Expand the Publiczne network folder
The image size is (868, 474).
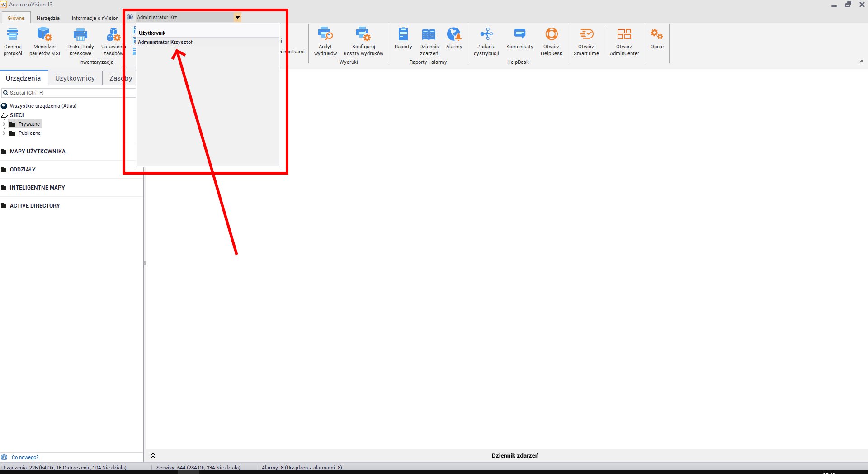click(4, 133)
